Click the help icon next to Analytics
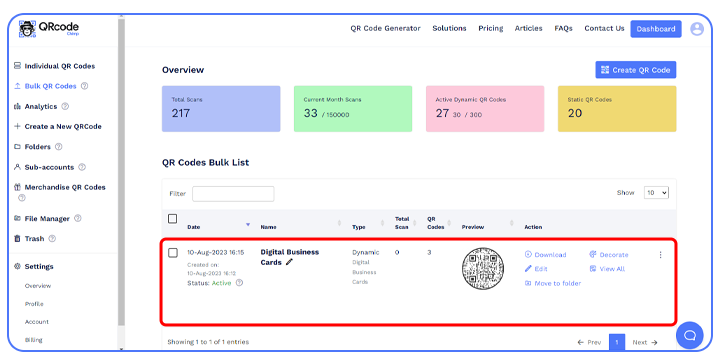The image size is (720, 364). click(x=65, y=106)
